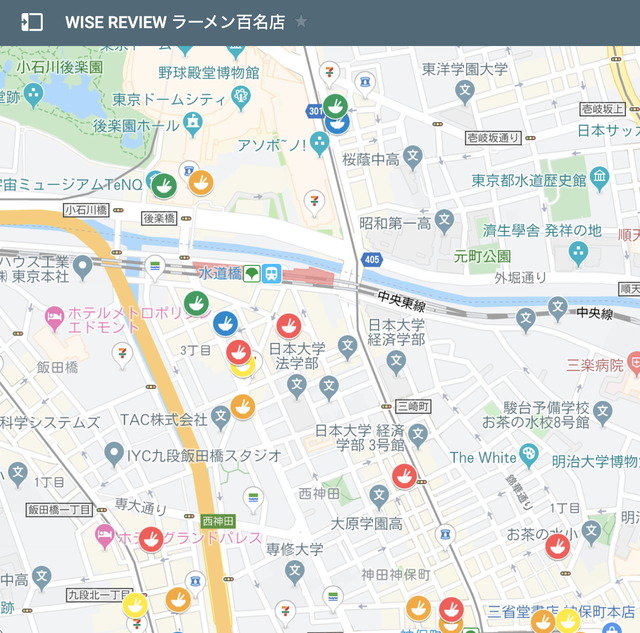
Task: Click The White gallery pin
Action: pyautogui.click(x=529, y=455)
